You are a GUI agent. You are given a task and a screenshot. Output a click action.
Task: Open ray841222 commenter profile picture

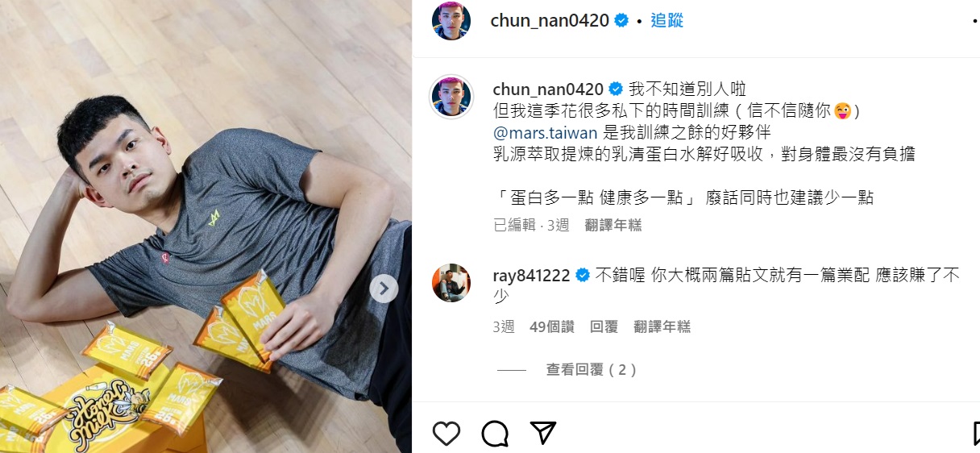pos(451,283)
